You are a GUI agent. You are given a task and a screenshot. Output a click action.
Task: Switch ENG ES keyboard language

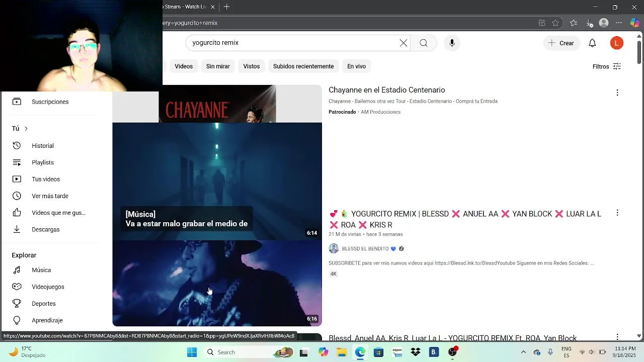click(x=566, y=352)
